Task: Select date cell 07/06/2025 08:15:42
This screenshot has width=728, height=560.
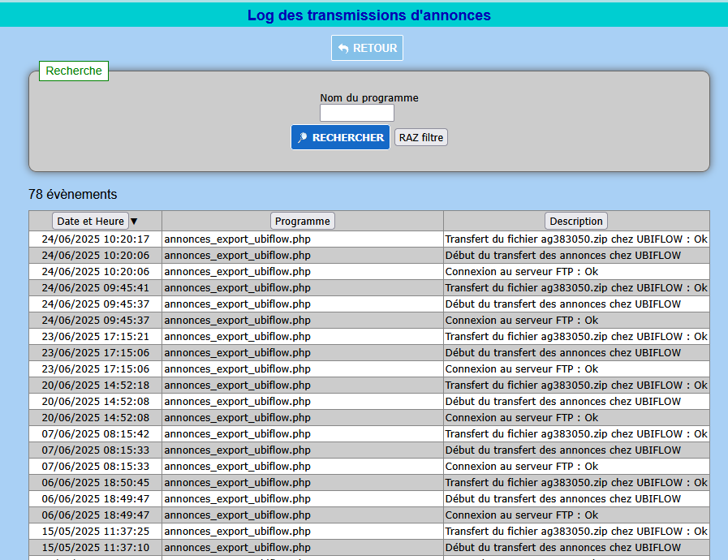Action: (96, 434)
